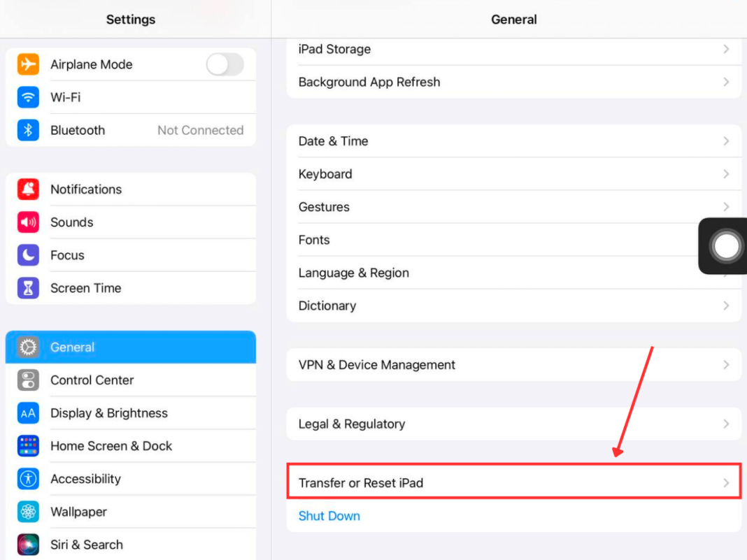The image size is (747, 560).
Task: Select Wallpaper in the sidebar
Action: (78, 511)
